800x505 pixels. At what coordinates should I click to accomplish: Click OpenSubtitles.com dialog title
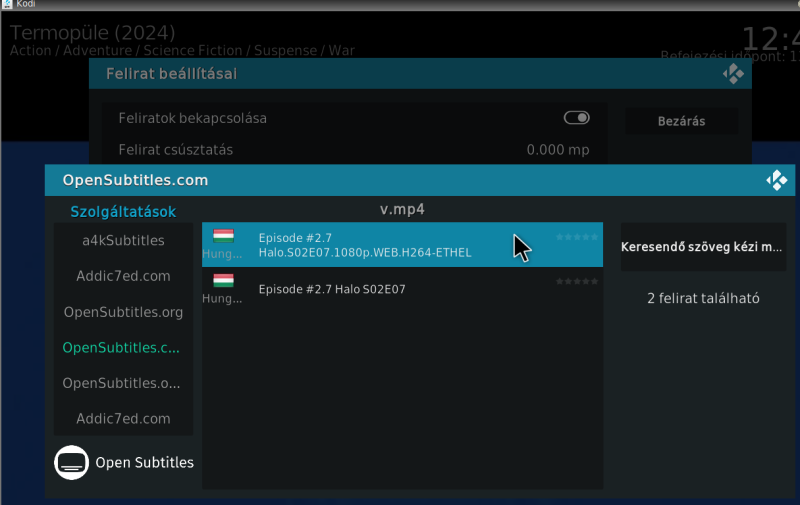click(x=135, y=180)
